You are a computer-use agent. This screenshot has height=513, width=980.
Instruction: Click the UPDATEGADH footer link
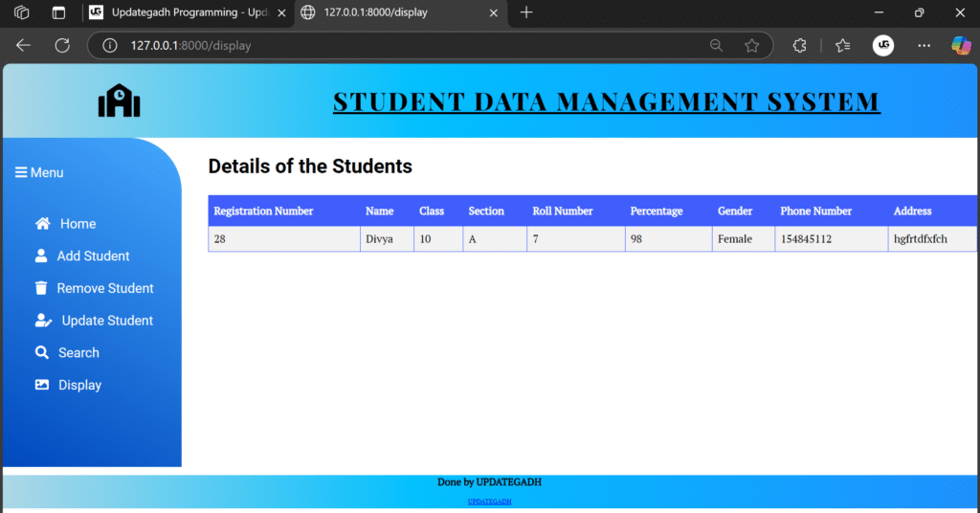tap(489, 502)
